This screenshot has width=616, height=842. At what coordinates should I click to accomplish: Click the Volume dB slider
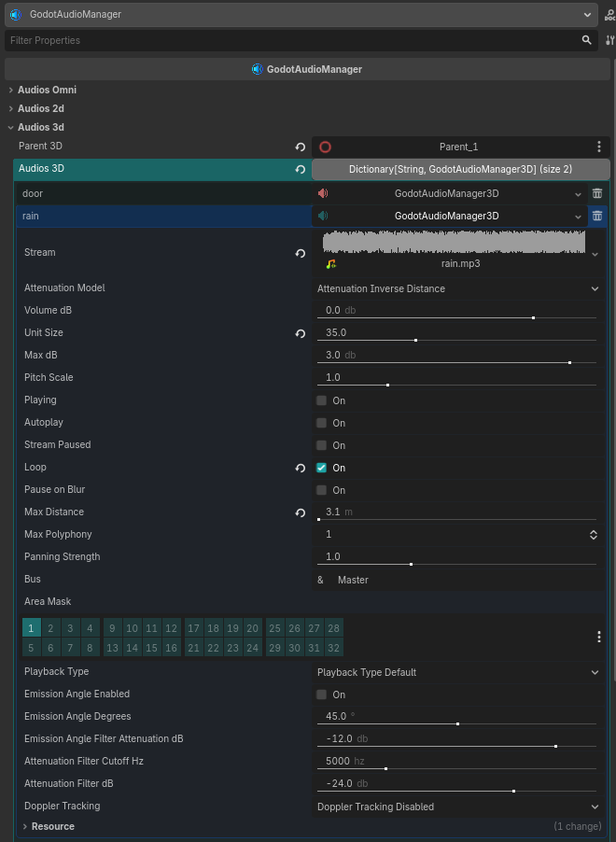(456, 318)
